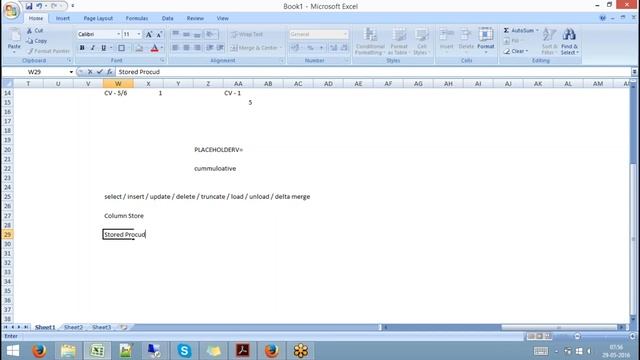Open the Format cells menu

[486, 40]
